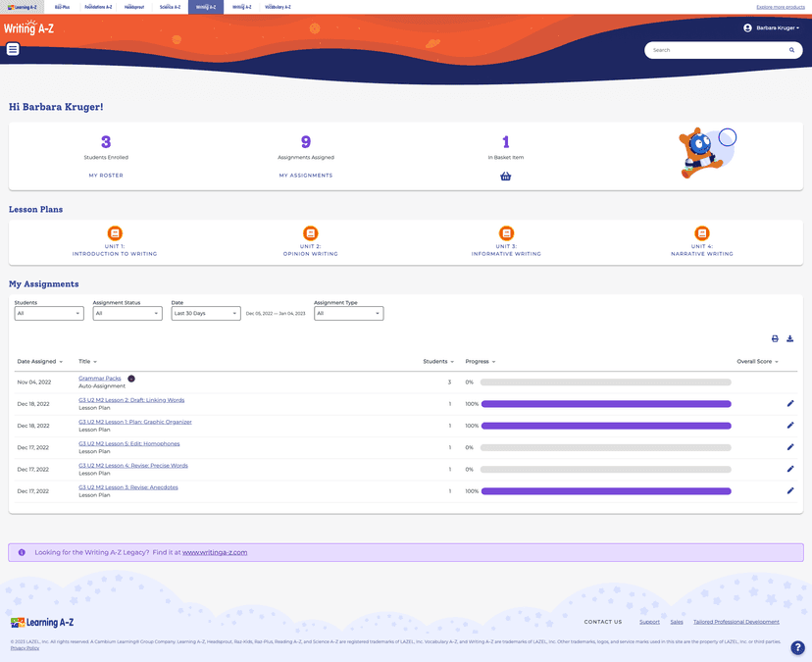Click progress bar for Plan: Graphic Organizer
The width and height of the screenshot is (812, 662).
pyautogui.click(x=605, y=426)
